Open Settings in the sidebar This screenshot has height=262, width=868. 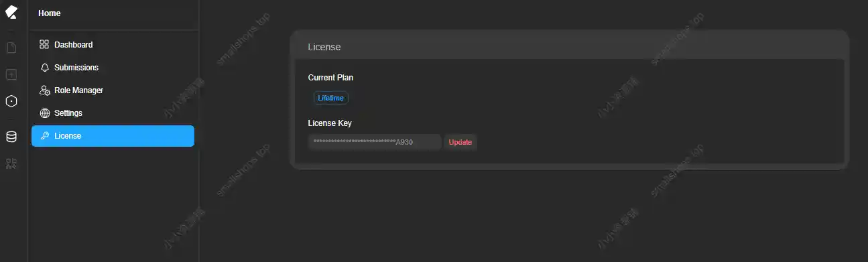[113, 113]
